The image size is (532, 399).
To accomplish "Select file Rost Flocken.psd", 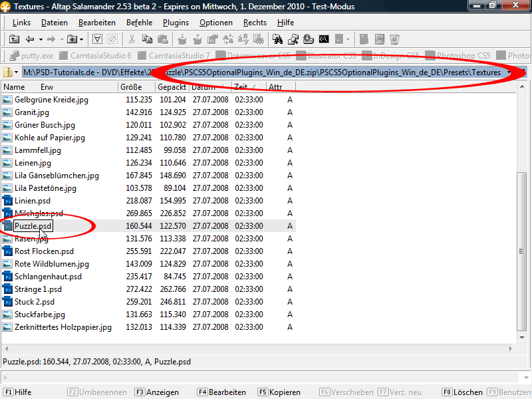I will tap(44, 251).
